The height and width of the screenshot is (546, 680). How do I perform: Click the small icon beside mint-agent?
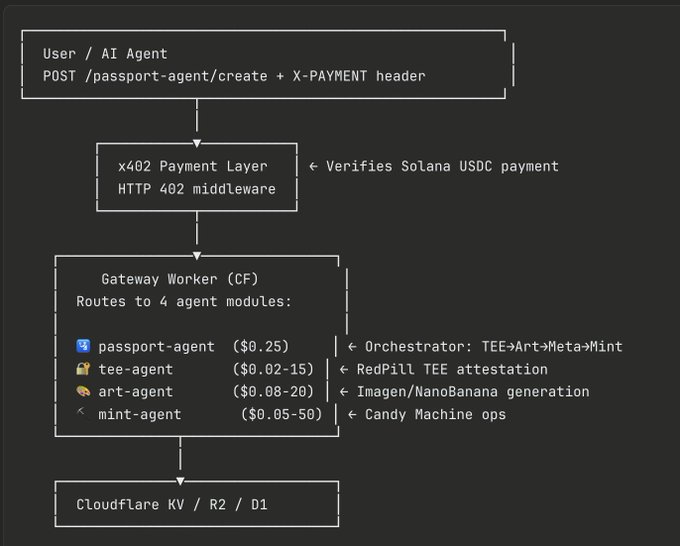coord(83,414)
